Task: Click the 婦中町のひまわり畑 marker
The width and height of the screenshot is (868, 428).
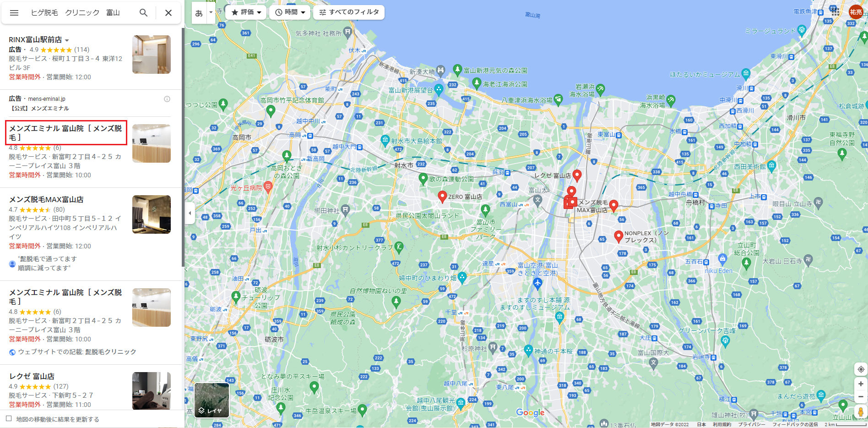Action: (x=462, y=277)
